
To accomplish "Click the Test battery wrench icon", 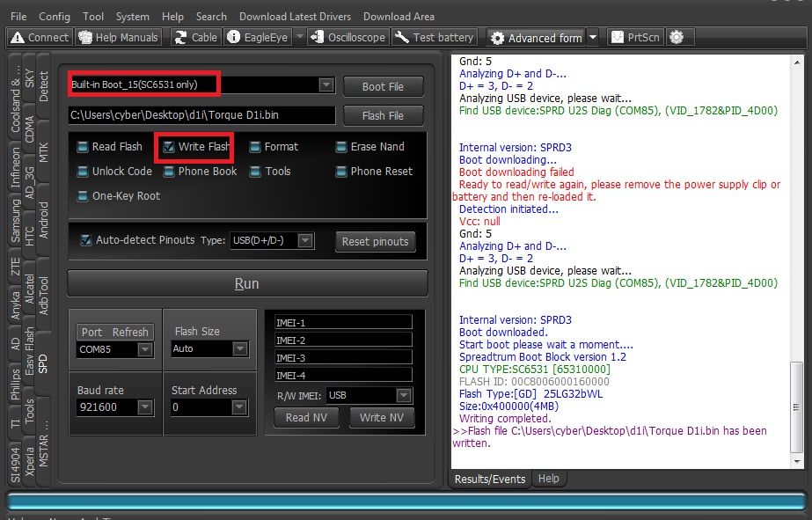I will [x=401, y=38].
